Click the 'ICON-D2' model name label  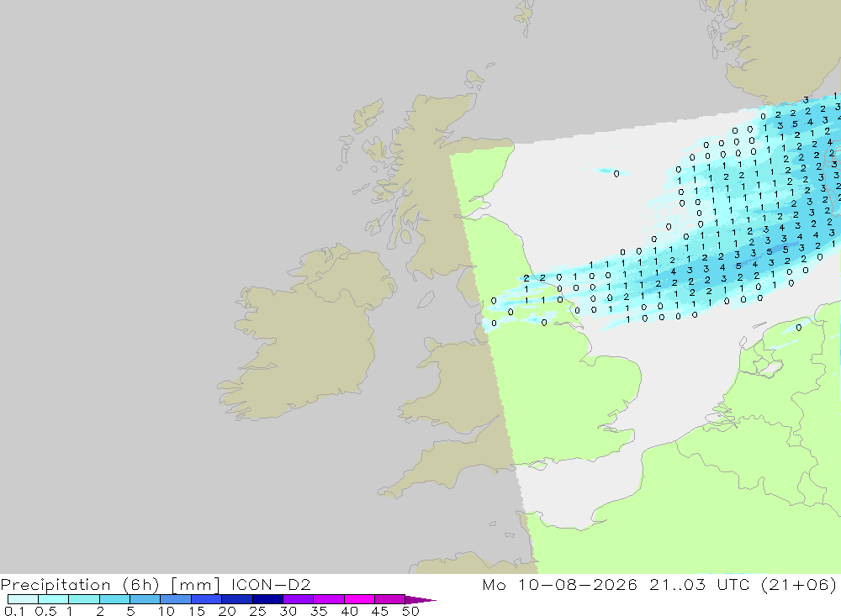pos(271,584)
